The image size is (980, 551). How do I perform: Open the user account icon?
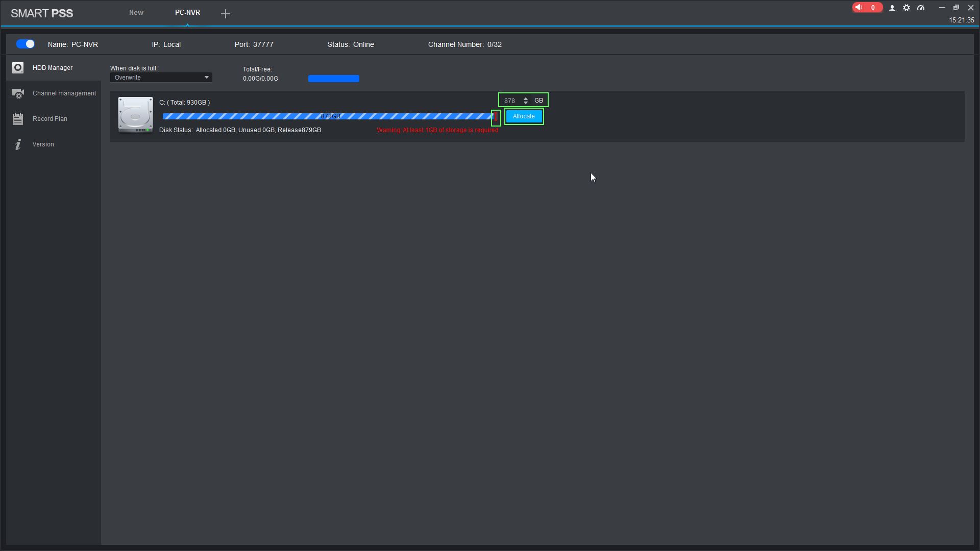point(892,8)
